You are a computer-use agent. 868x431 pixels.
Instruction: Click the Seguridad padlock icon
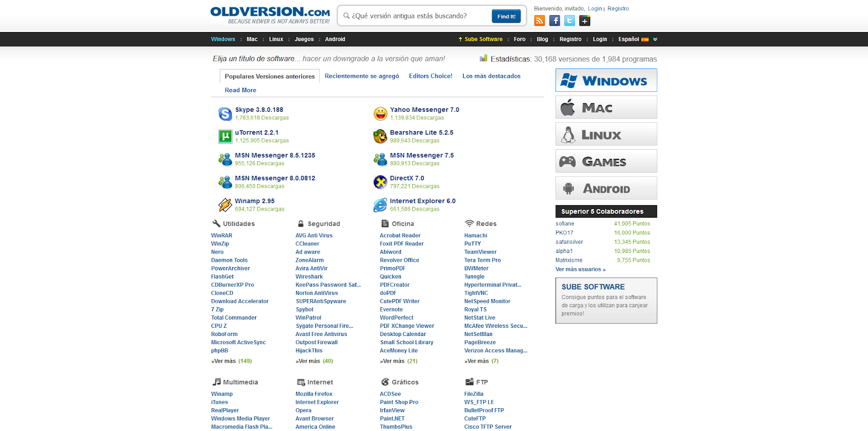pos(301,224)
